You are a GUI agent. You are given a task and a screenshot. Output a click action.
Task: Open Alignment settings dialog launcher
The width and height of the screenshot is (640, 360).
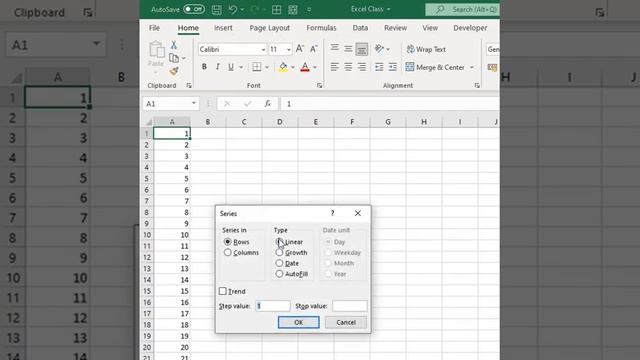click(x=477, y=85)
